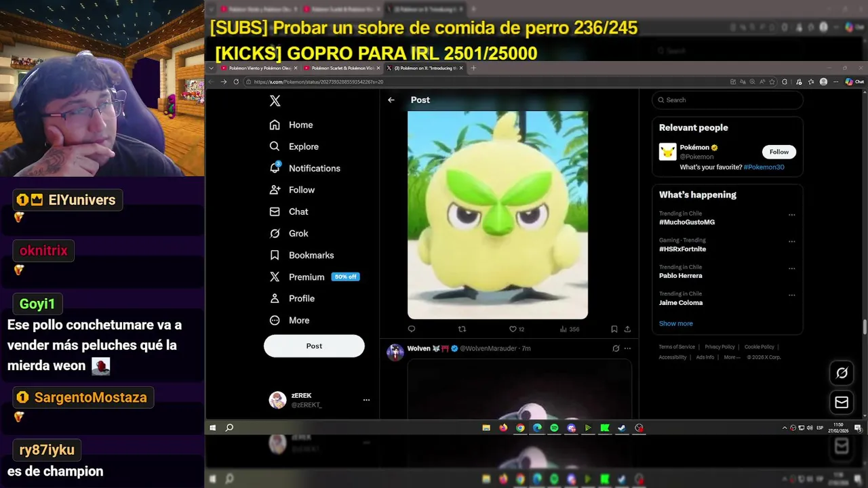Click the reply icon under the image
The height and width of the screenshot is (488, 868).
pos(412,329)
